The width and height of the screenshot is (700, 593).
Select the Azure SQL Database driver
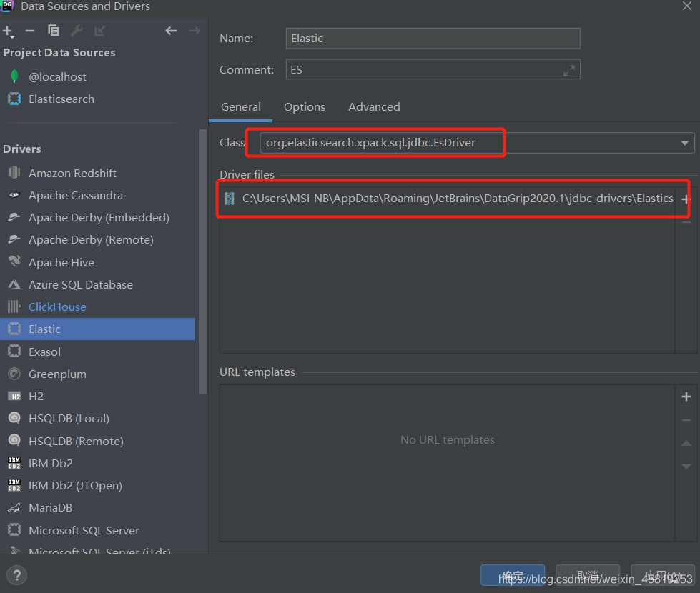(x=97, y=284)
